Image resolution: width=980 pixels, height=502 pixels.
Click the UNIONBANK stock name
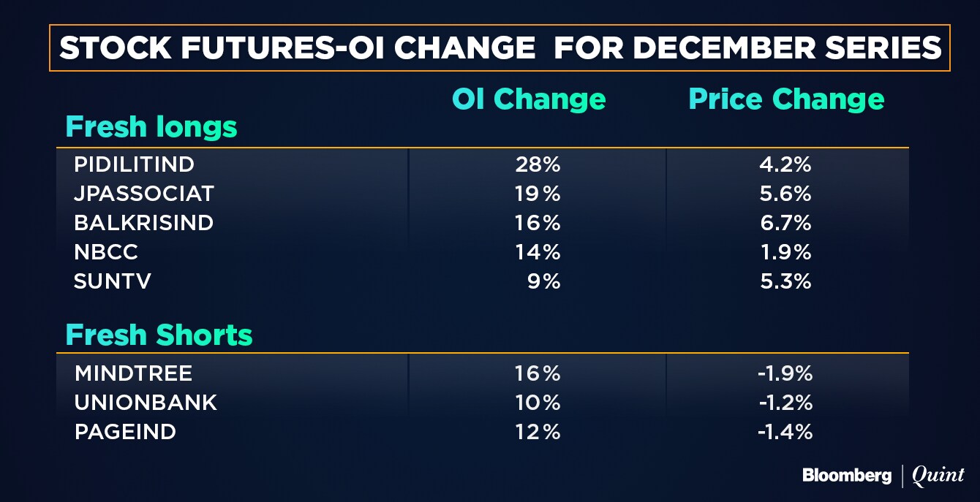[x=146, y=403]
